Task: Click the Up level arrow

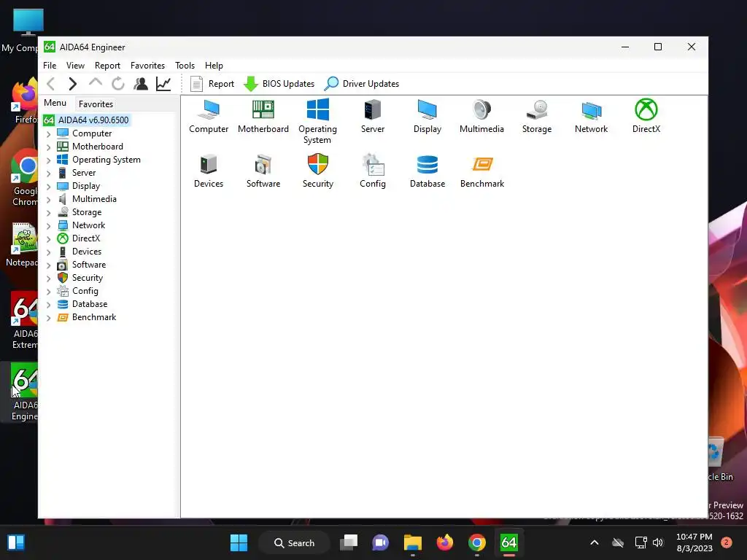Action: (96, 84)
